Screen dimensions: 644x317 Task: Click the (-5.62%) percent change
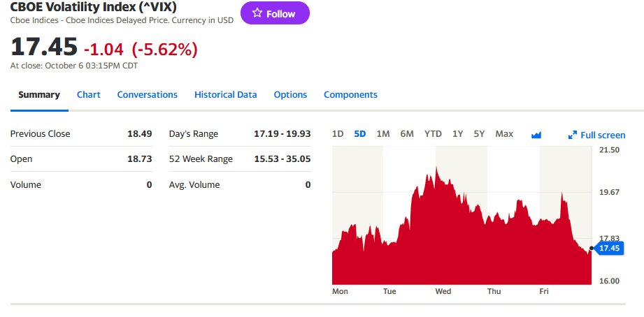[x=165, y=50]
